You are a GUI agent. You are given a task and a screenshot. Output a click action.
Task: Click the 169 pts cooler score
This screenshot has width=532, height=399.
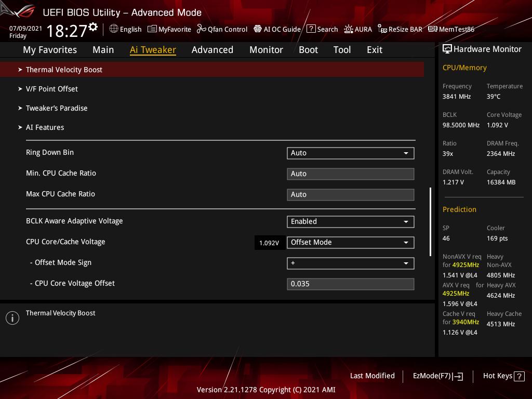click(x=497, y=238)
